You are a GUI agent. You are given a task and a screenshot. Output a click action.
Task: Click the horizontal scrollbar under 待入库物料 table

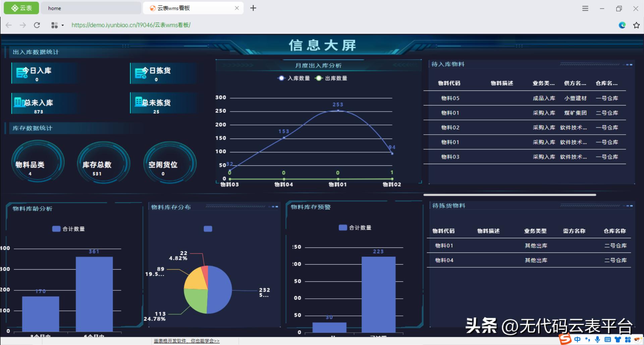[509, 195]
